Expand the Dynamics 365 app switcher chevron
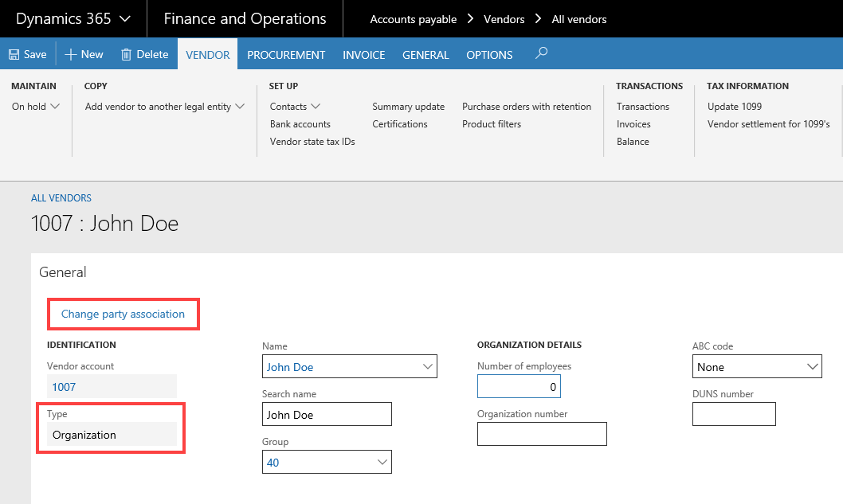Screen dimensions: 843x504 (124, 18)
